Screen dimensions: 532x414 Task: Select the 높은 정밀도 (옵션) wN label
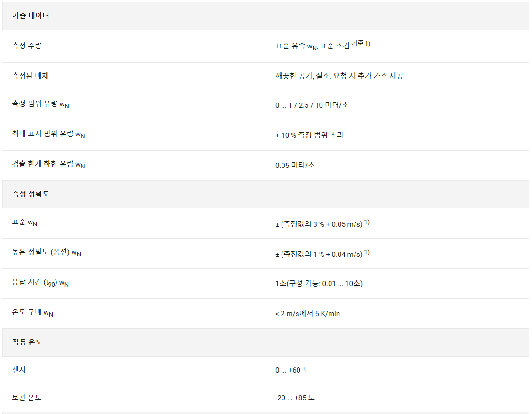tap(47, 252)
